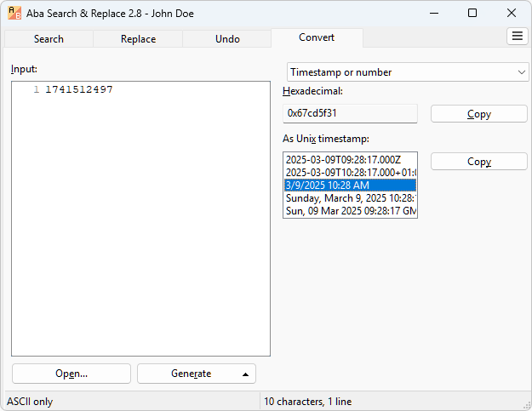This screenshot has width=532, height=411.
Task: Click the Aba Search & Replace app icon
Action: 14,14
